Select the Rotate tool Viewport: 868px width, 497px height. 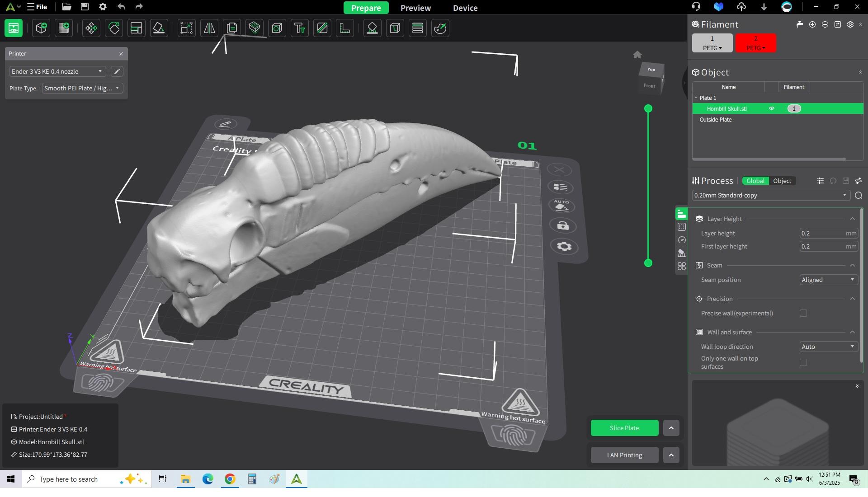(x=114, y=28)
